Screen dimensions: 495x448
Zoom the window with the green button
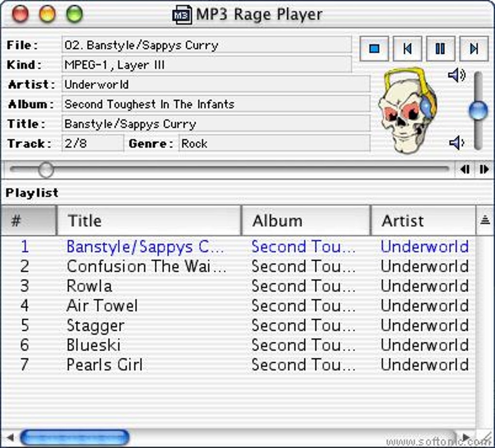click(75, 14)
